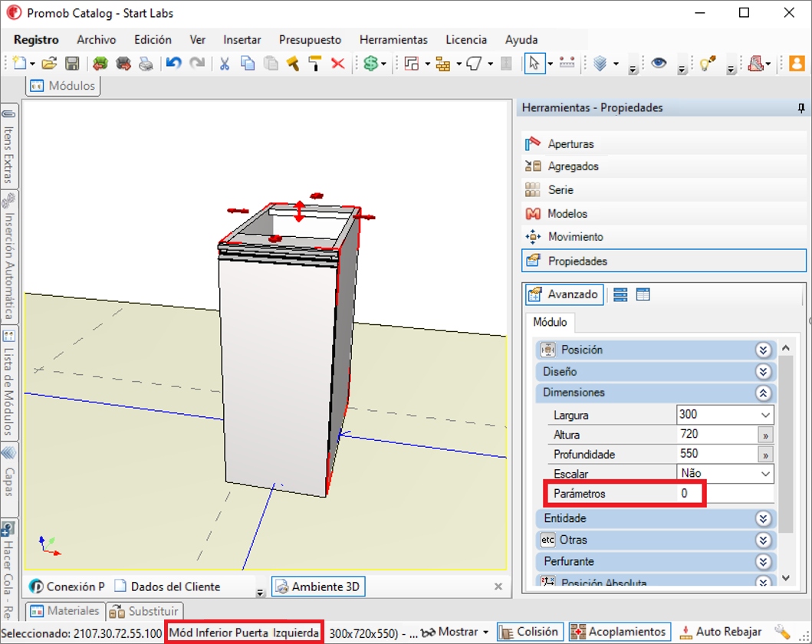Screen dimensions: 812x644
Task: Switch to the Ambiente 3D tab
Action: [x=318, y=586]
